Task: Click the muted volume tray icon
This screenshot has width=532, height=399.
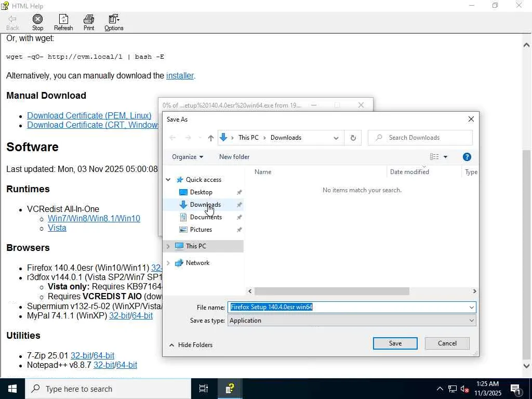Action: [465, 389]
